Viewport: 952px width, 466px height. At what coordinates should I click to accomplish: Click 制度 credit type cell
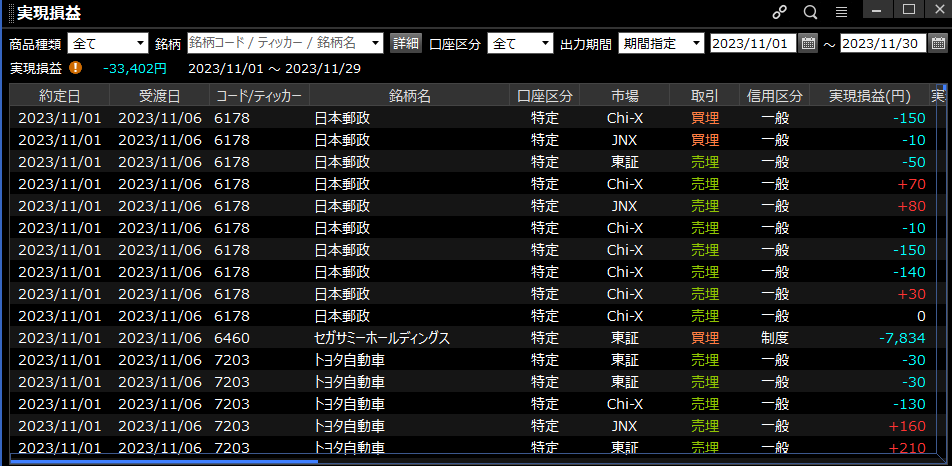[x=775, y=338]
